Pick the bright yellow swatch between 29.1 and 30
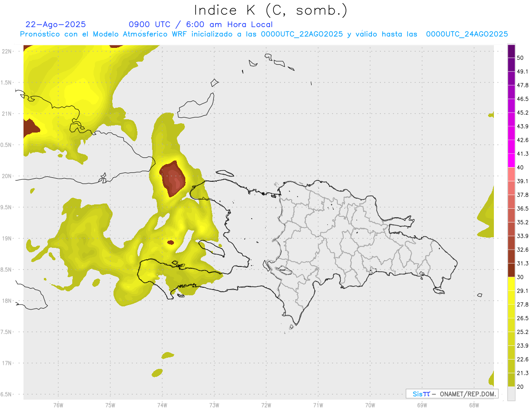 (x=511, y=284)
